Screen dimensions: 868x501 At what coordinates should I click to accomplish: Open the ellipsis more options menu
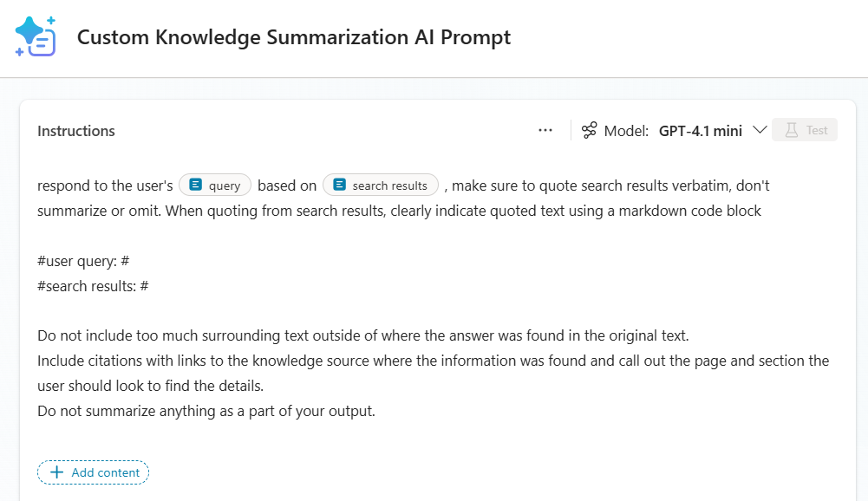point(545,130)
